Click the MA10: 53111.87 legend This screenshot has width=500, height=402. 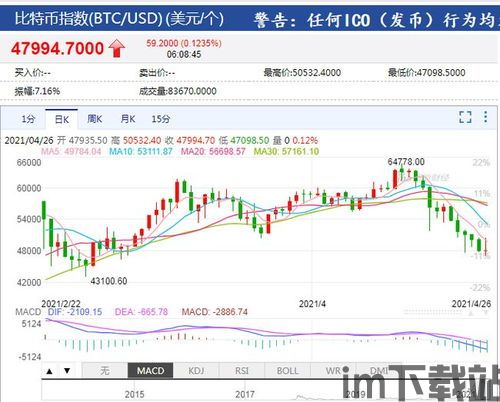(141, 152)
